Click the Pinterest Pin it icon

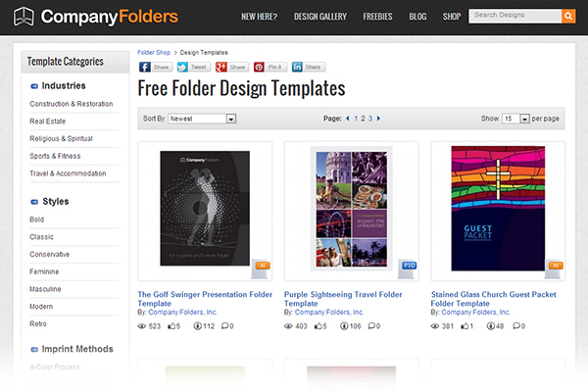[x=259, y=68]
